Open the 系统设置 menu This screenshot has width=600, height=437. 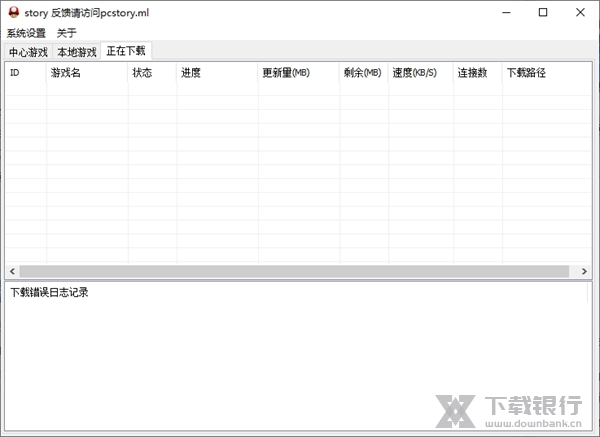tap(26, 33)
